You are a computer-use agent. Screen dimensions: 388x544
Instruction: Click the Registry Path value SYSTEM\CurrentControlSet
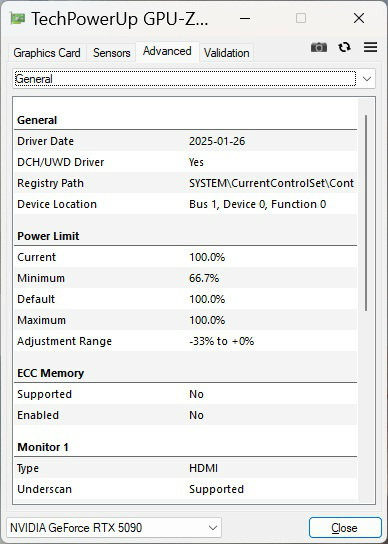click(271, 183)
